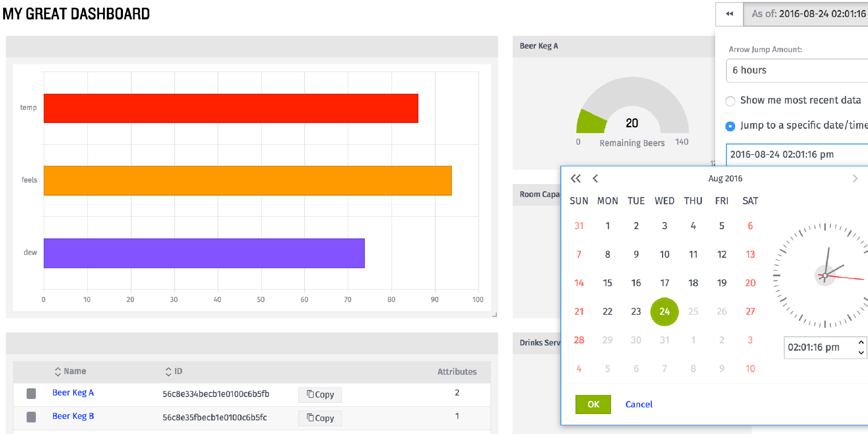Image resolution: width=868 pixels, height=434 pixels.
Task: Go to previous year in calendar
Action: point(575,178)
